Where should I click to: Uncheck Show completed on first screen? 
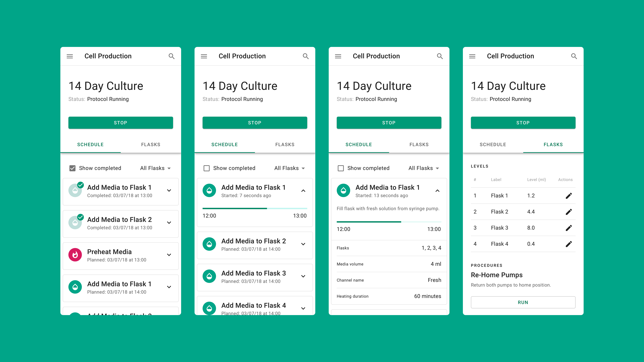[x=72, y=168]
